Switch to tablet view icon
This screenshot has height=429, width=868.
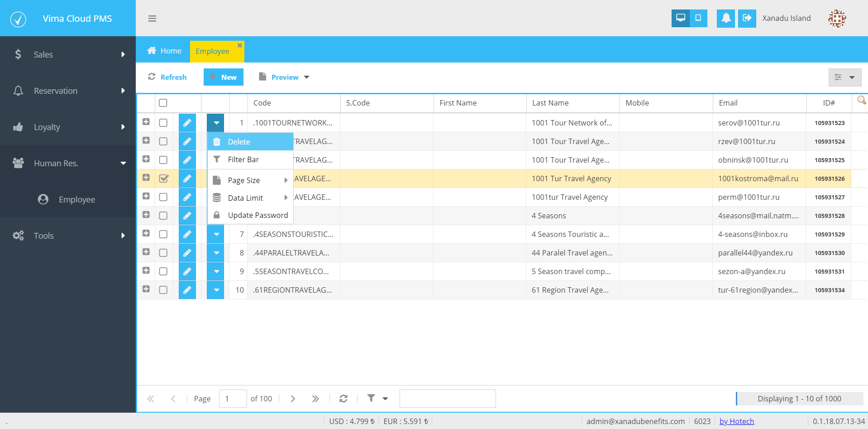[x=698, y=18]
